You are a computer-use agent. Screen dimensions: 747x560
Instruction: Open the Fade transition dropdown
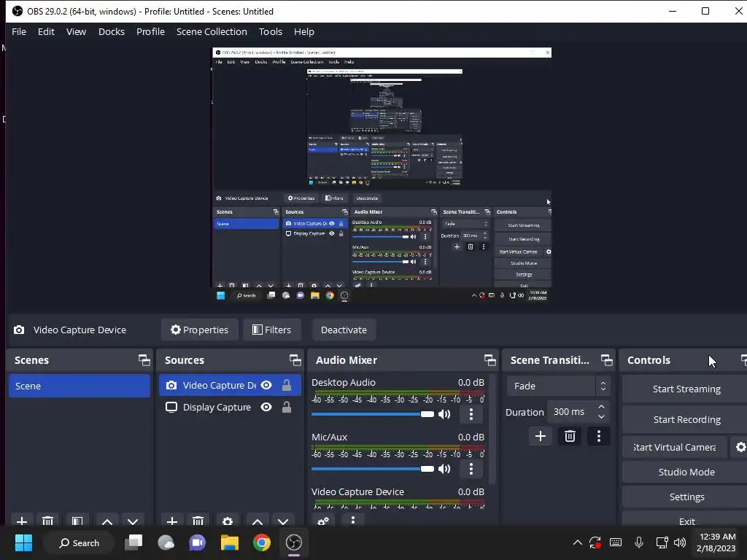click(x=558, y=386)
